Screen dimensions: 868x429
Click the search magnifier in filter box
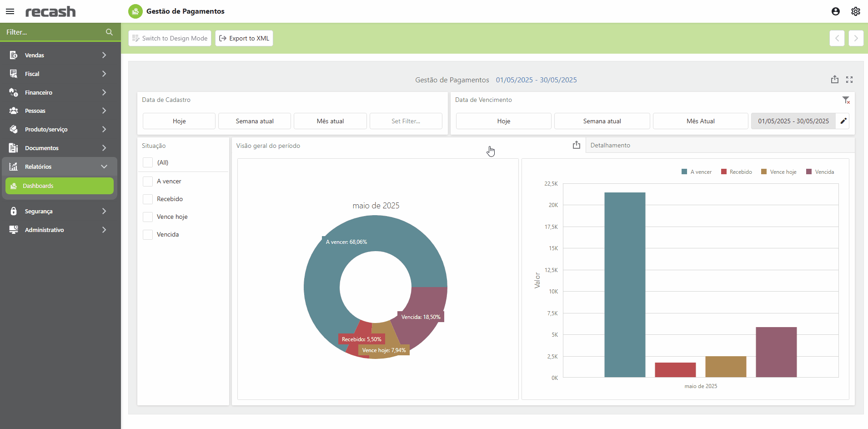click(109, 32)
